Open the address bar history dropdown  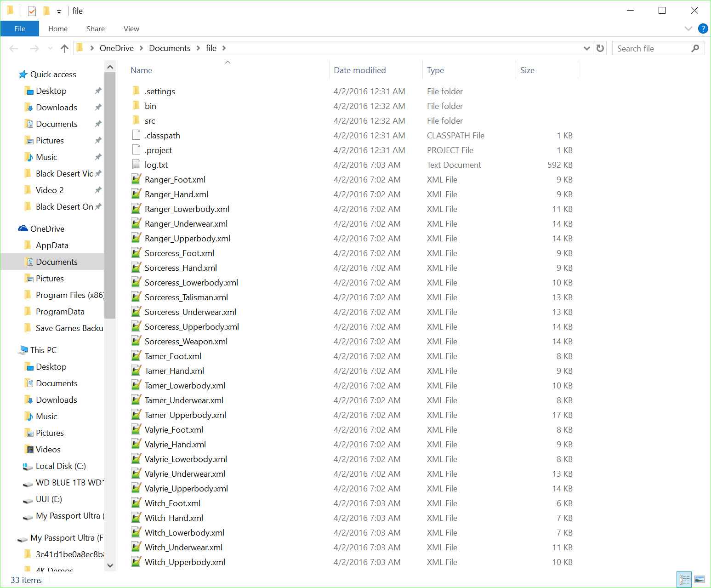coord(586,48)
